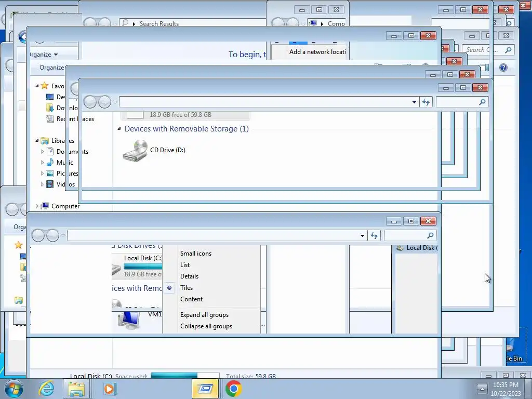Choose Details view from menu
532x399 pixels.
[x=189, y=276]
